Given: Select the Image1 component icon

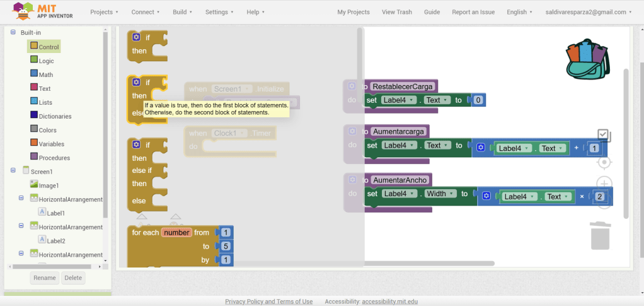Looking at the screenshot, I should point(34,185).
